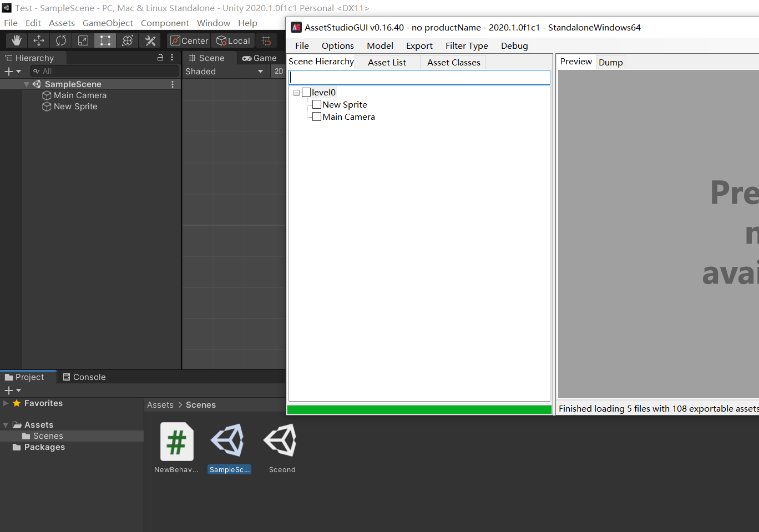
Task: Open SampleScene context options menu
Action: tap(173, 84)
